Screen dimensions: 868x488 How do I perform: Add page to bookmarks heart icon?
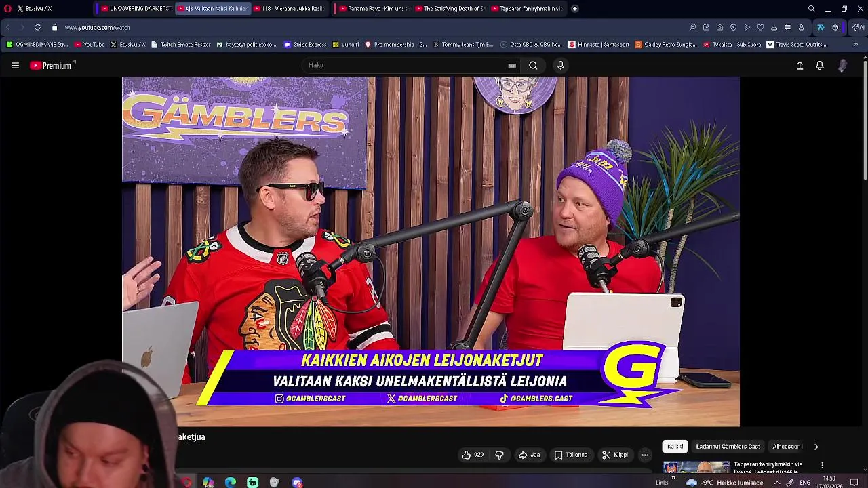[x=760, y=28]
